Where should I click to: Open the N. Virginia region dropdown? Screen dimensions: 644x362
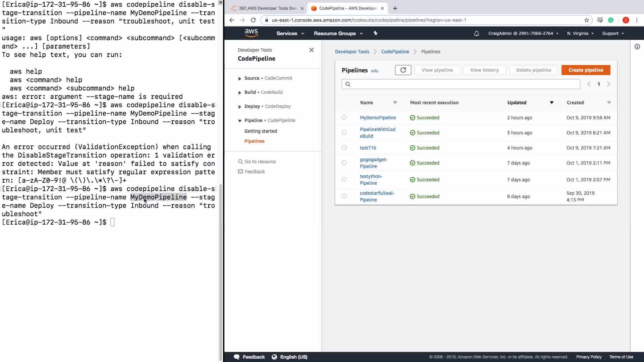[580, 34]
